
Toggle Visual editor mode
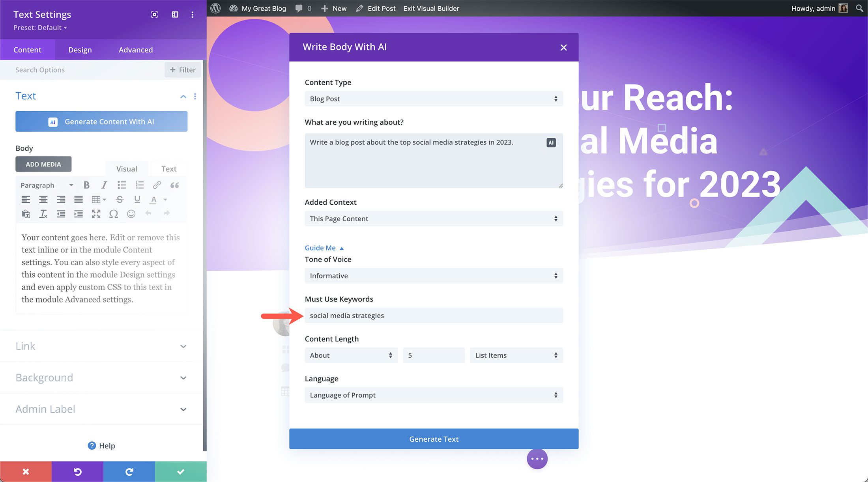[127, 168]
